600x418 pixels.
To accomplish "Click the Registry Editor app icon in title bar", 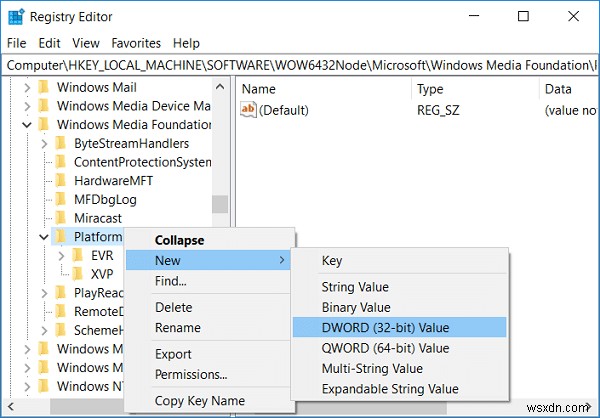I will point(16,17).
